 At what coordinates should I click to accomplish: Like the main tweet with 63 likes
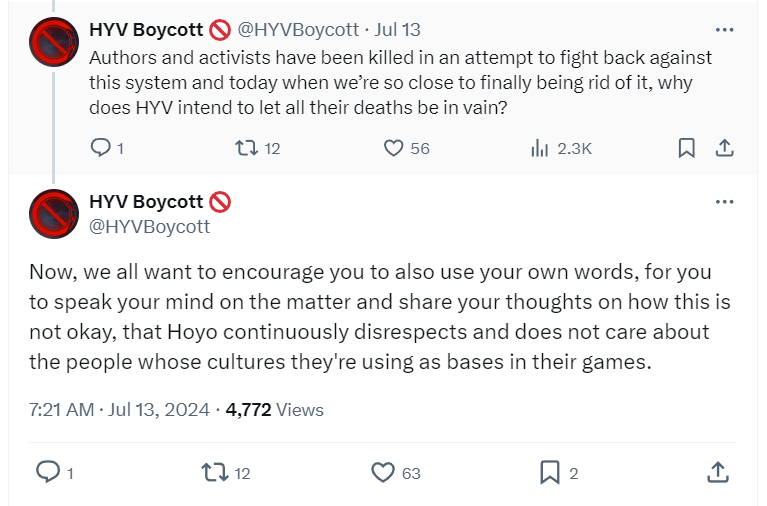click(383, 473)
